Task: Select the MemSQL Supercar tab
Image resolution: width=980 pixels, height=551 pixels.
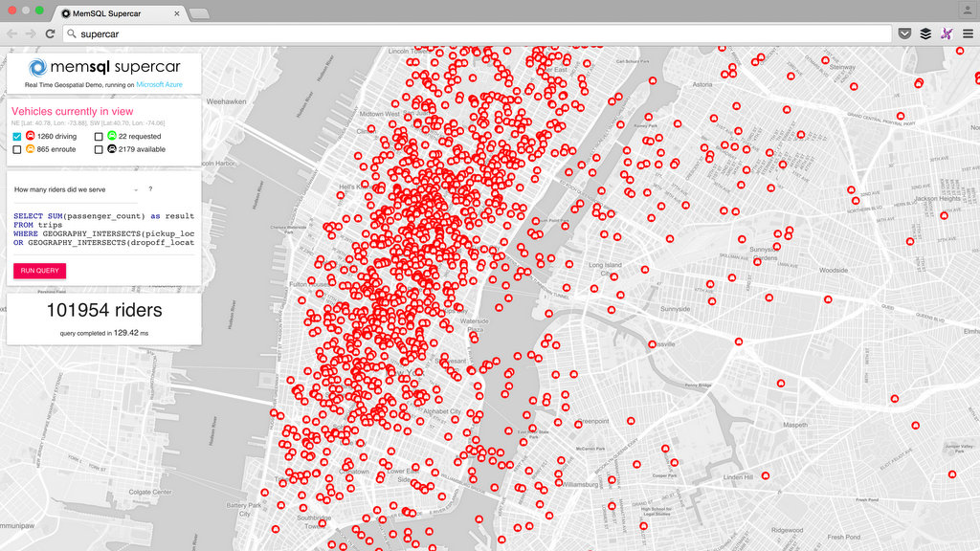Action: 119,13
